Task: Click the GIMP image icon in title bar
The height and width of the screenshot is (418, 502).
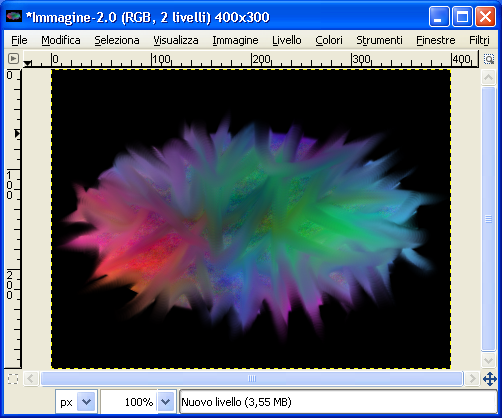Action: (14, 16)
